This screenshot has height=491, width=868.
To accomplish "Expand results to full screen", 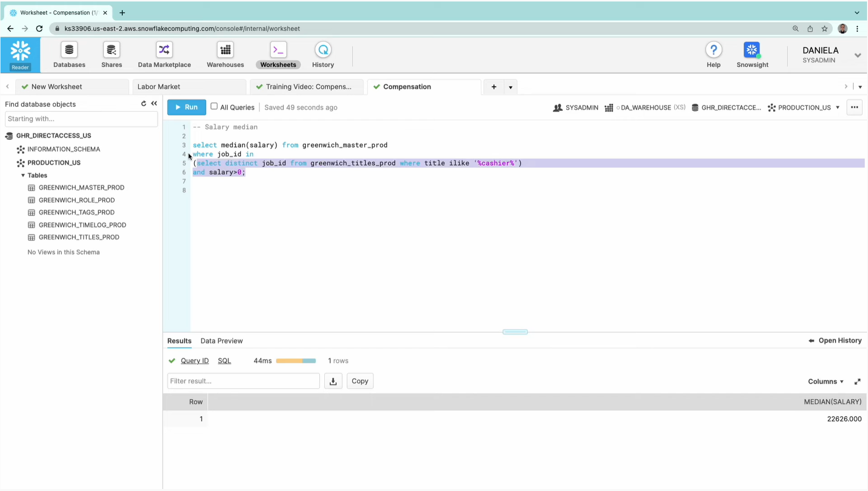I will click(858, 382).
